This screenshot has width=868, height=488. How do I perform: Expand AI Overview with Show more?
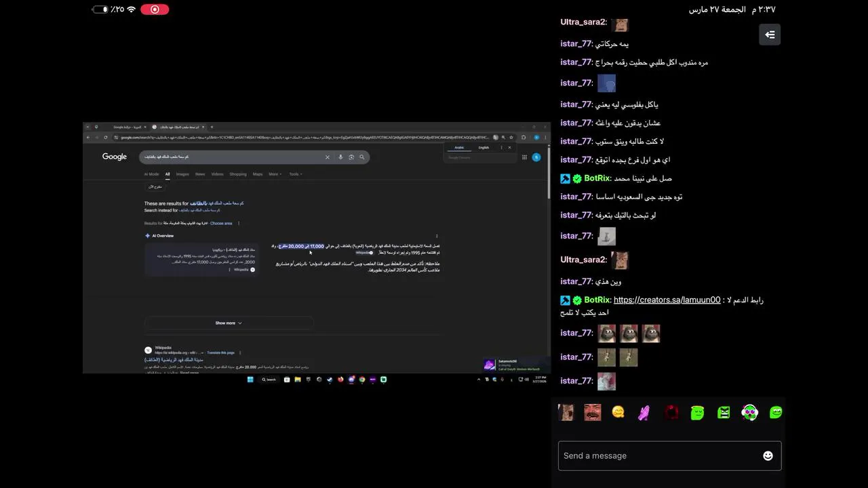tap(229, 323)
